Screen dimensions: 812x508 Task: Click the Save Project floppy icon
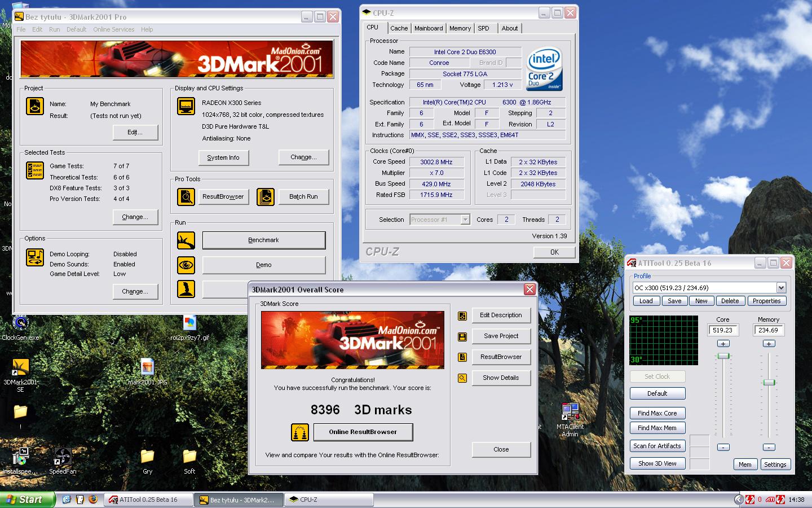click(x=462, y=336)
